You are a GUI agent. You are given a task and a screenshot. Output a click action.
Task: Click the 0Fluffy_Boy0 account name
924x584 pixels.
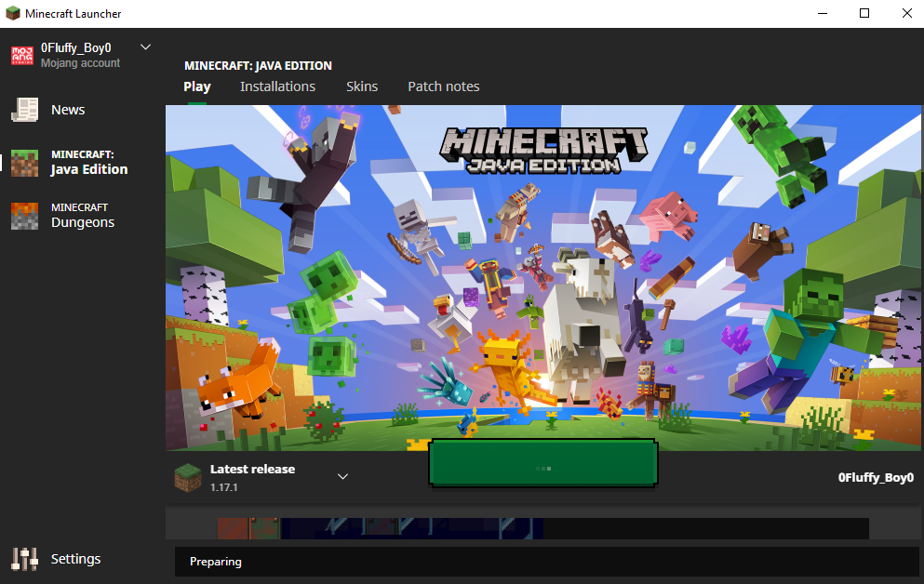pos(76,47)
